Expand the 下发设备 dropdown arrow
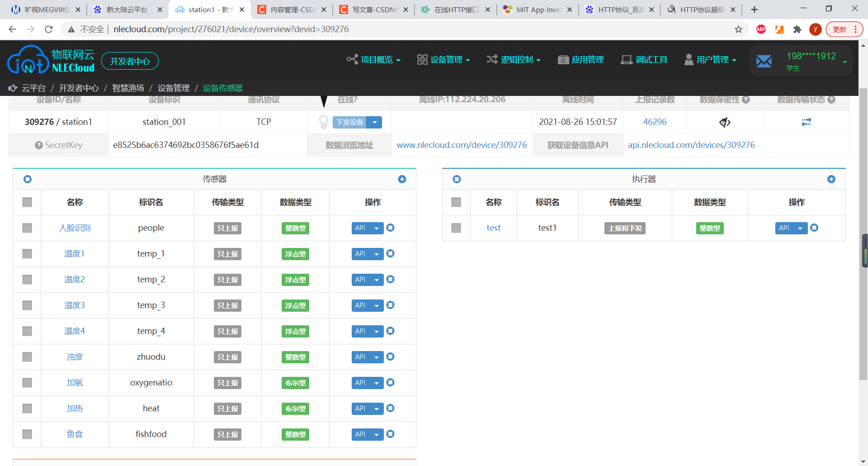The height and width of the screenshot is (466, 868). [x=374, y=122]
